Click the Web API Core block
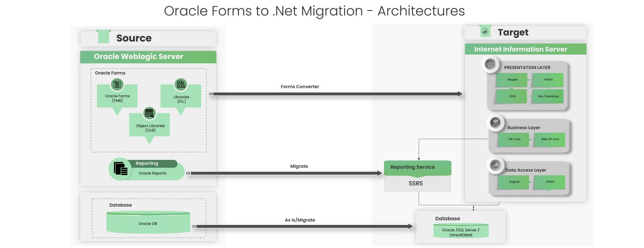 click(550, 139)
